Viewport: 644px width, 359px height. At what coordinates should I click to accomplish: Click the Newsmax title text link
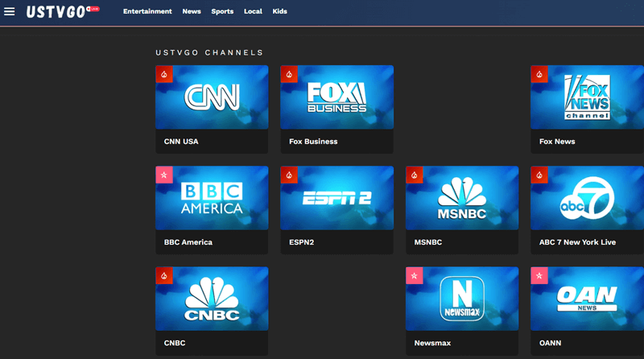click(432, 343)
